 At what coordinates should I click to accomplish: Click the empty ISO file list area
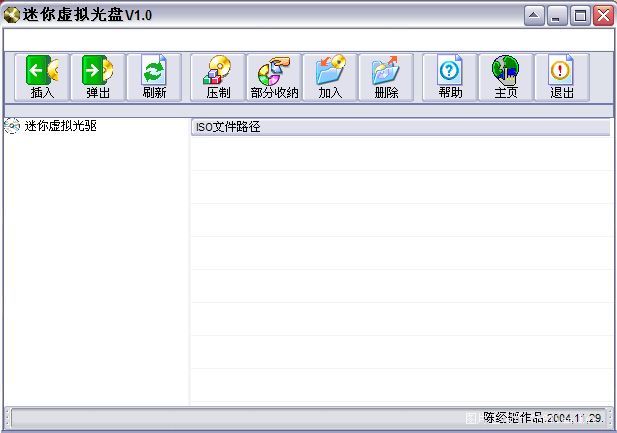pos(400,270)
